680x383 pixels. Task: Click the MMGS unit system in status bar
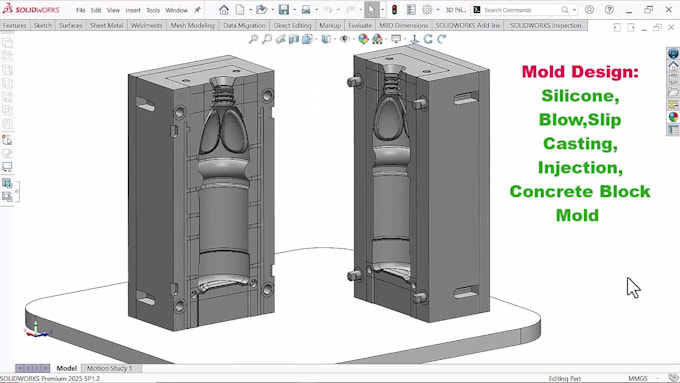tap(638, 378)
